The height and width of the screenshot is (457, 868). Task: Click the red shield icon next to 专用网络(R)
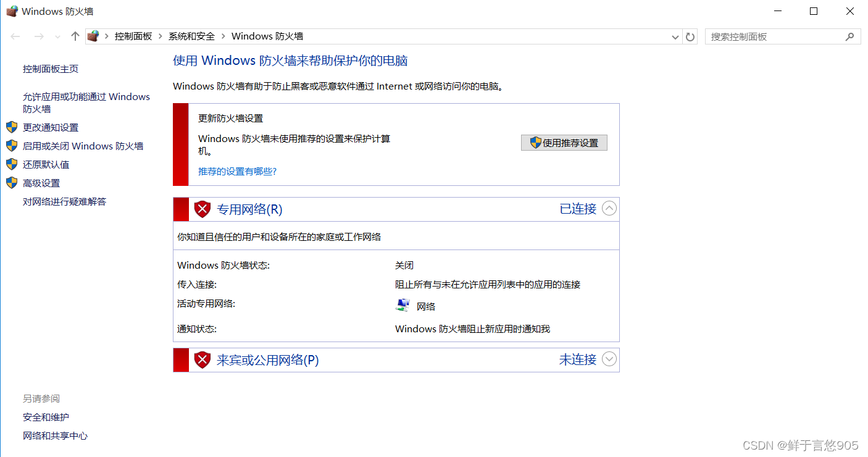202,209
